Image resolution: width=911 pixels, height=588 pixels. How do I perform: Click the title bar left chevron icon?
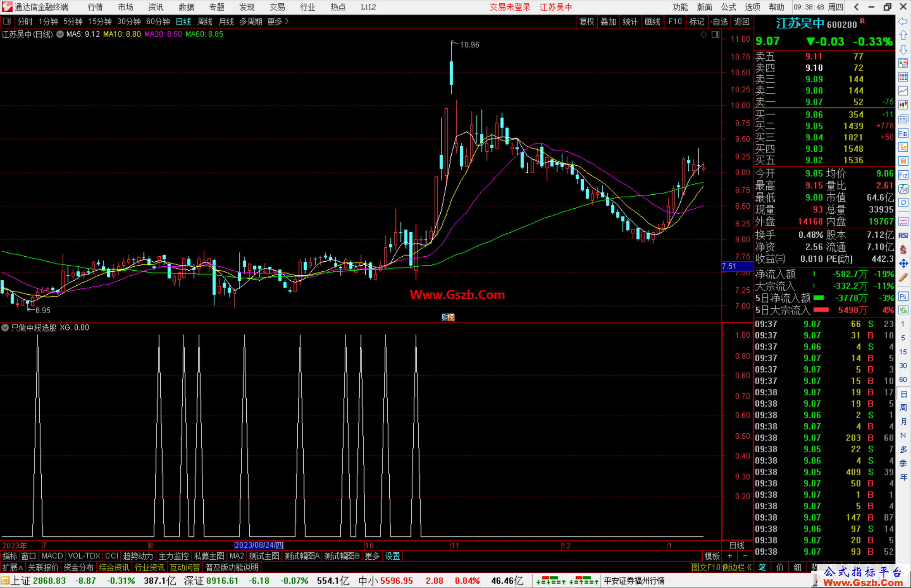pyautogui.click(x=856, y=7)
